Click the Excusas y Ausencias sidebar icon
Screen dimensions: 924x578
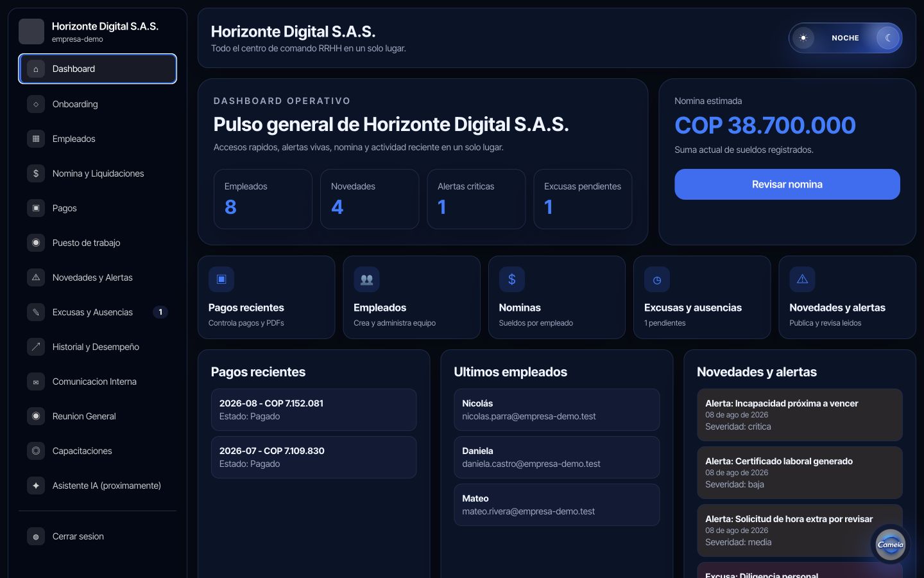36,312
